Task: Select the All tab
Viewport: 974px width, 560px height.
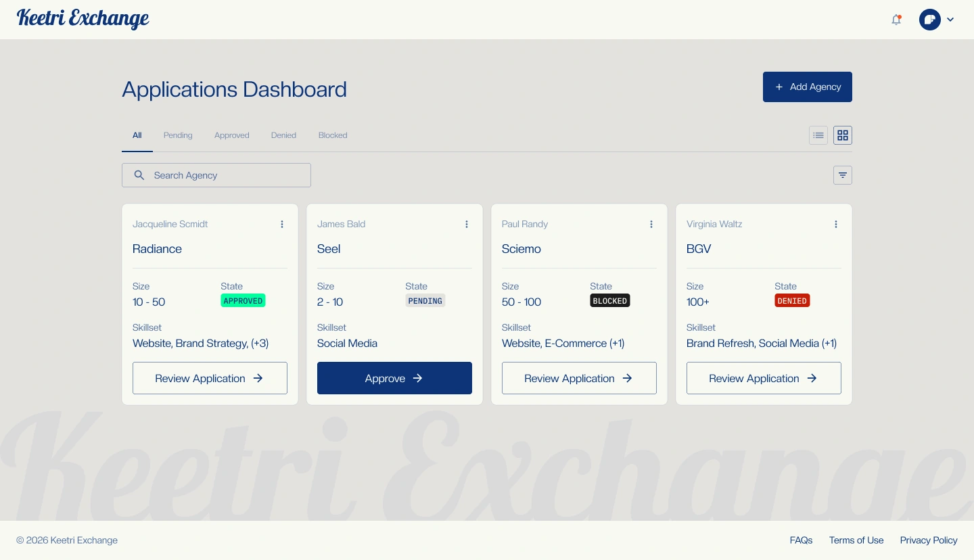Action: click(137, 135)
